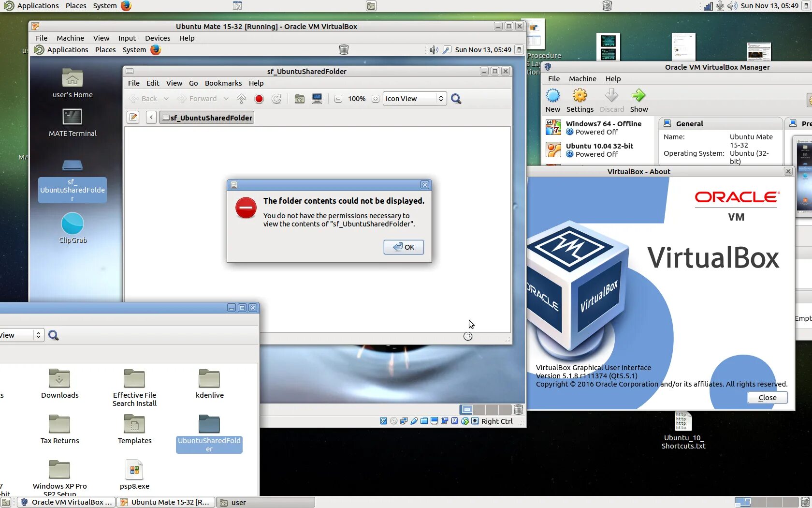Click the hard disk activity icon in VM status bar
This screenshot has width=812, height=508.
pos(383,421)
